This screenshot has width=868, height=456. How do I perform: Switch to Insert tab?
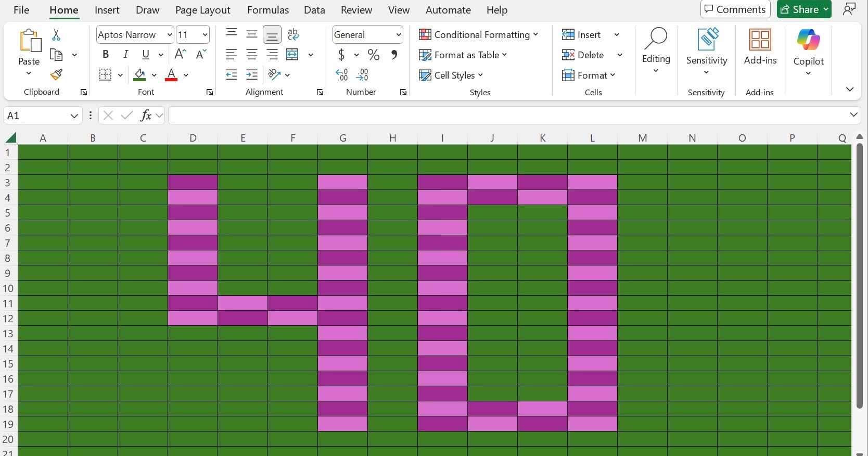[107, 10]
